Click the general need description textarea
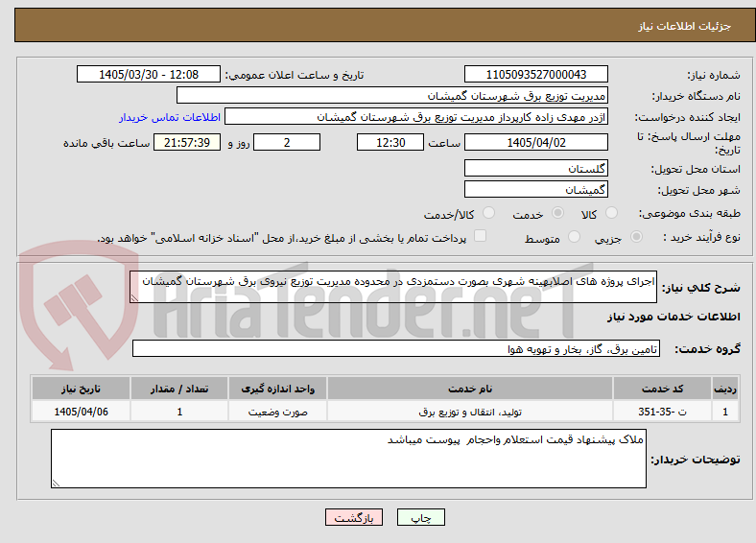 click(393, 287)
